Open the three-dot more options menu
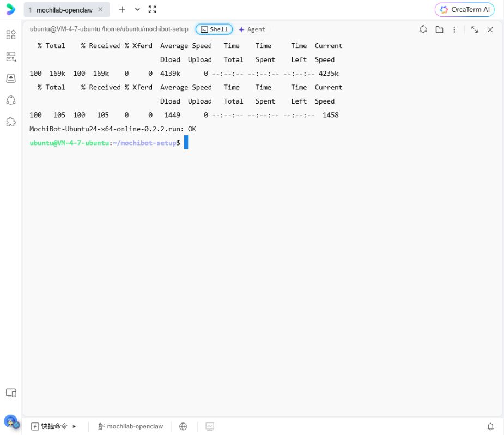The width and height of the screenshot is (504, 435). [454, 29]
